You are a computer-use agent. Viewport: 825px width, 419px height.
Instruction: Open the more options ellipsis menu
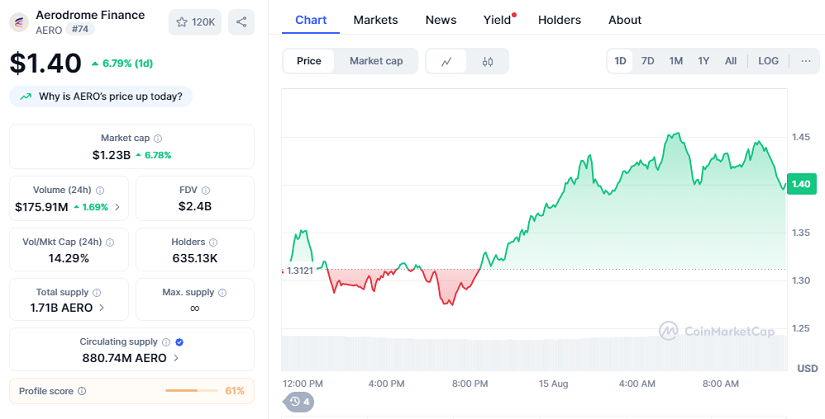806,61
